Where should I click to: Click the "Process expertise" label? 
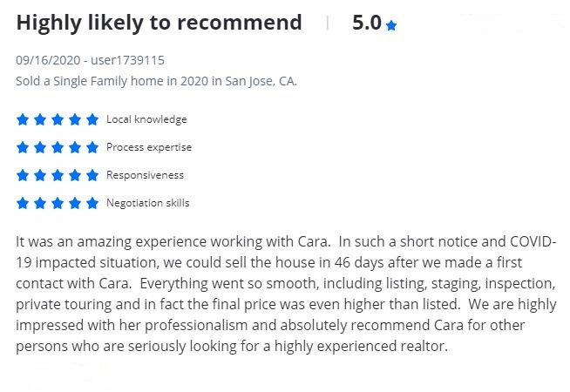pos(149,147)
